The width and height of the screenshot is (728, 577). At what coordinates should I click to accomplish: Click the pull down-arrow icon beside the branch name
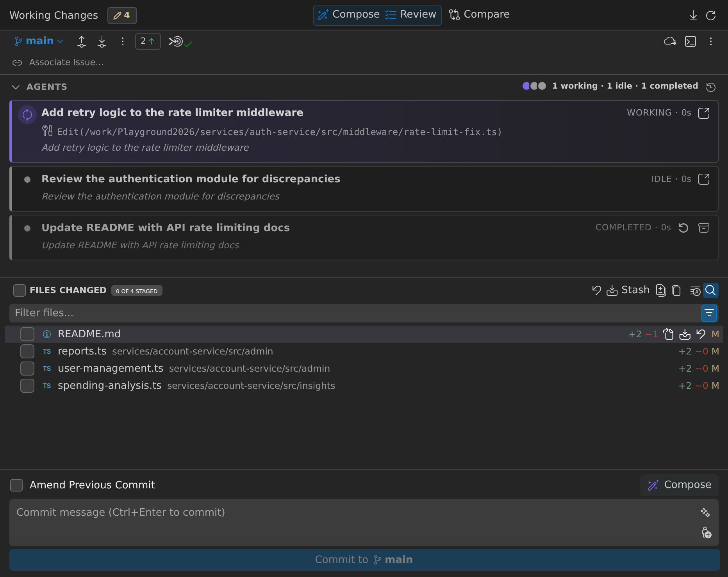point(102,41)
